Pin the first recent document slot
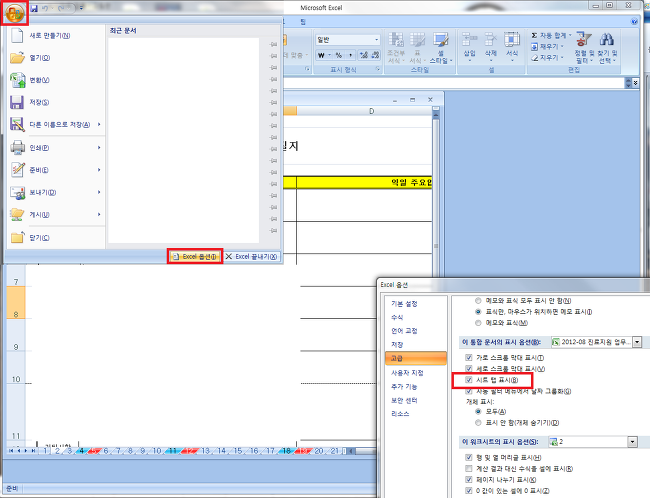The image size is (650, 498). tap(273, 44)
